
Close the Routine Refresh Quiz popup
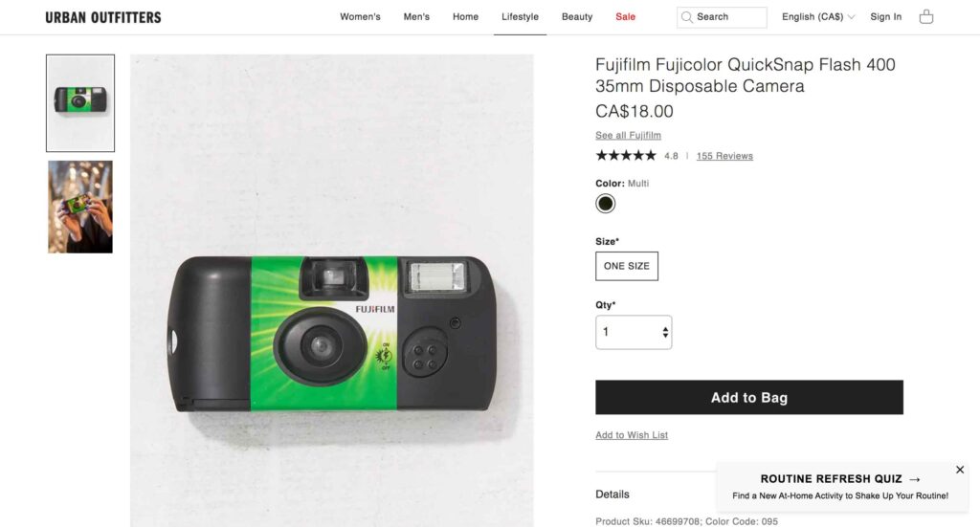[x=960, y=470]
